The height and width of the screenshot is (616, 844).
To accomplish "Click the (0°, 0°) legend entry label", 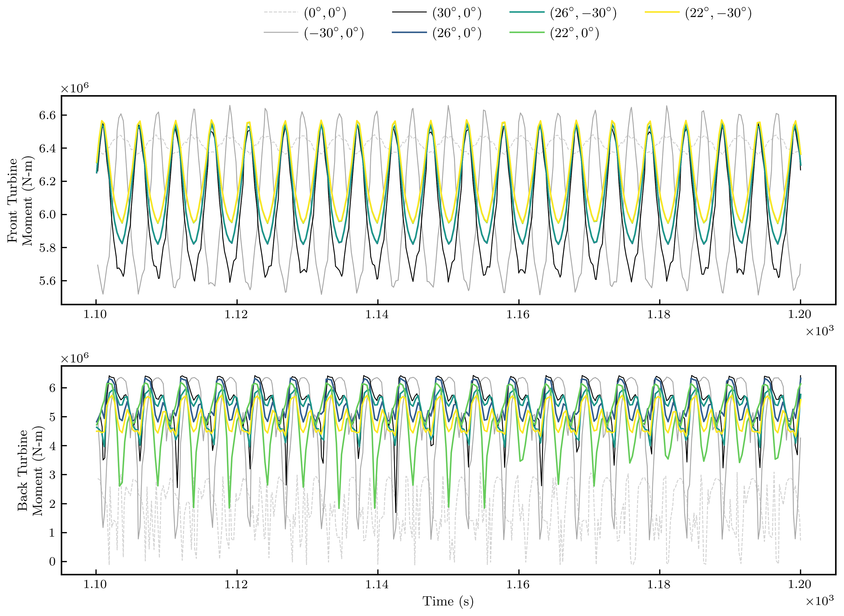I will tap(325, 13).
